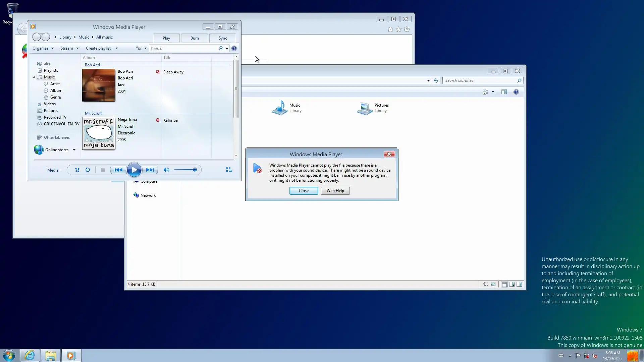Open Media Player help icon

click(x=234, y=48)
